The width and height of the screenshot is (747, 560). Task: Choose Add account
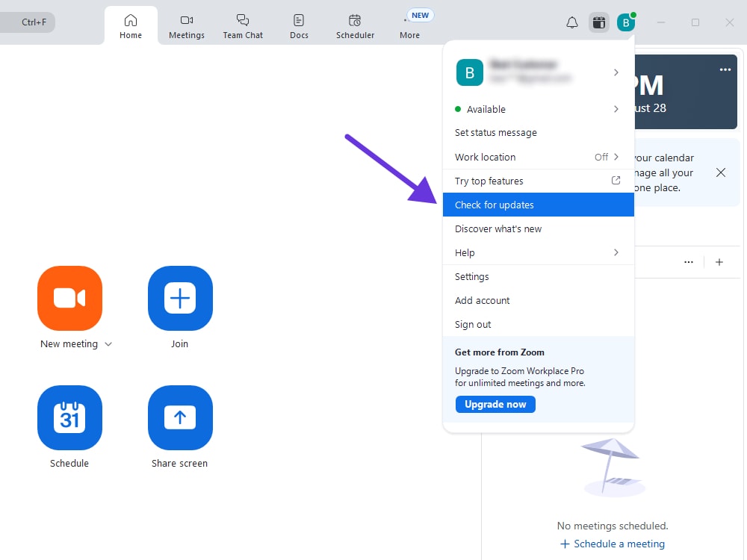[539, 300]
